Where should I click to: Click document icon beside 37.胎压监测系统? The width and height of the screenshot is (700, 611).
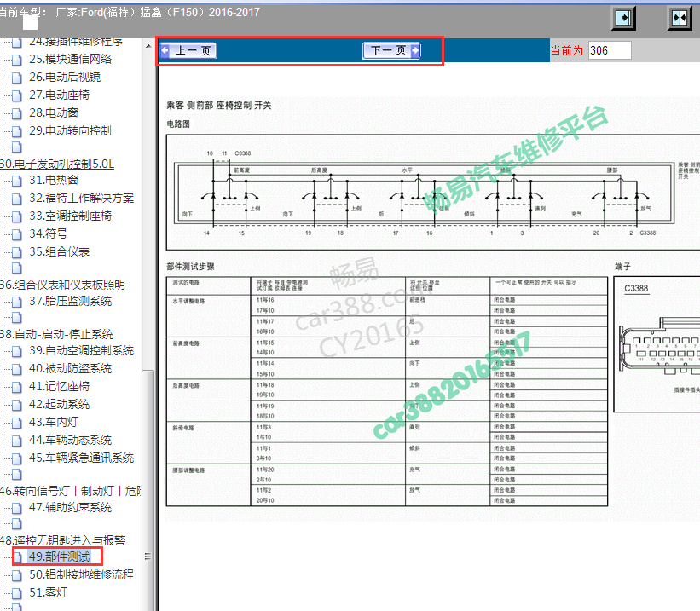[17, 302]
